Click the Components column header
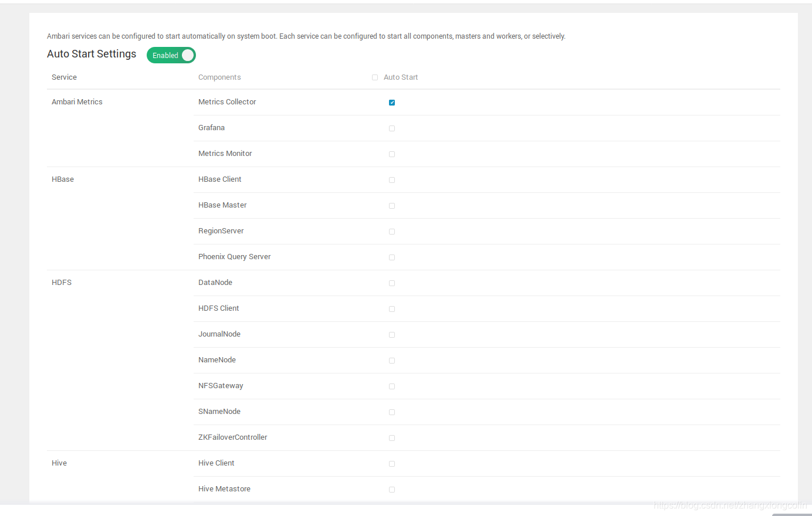The height and width of the screenshot is (516, 812). point(219,77)
